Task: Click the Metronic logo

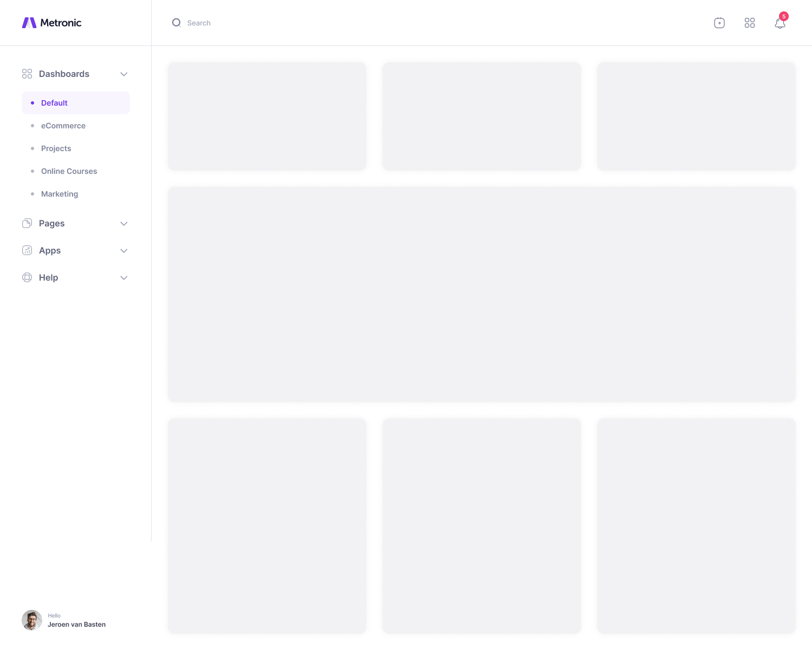Action: point(51,23)
